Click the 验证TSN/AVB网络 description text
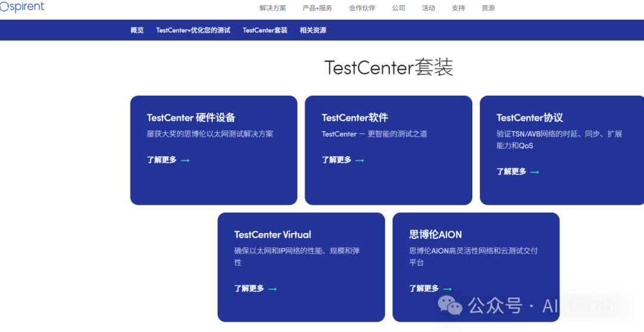This screenshot has width=644, height=332. pos(559,139)
